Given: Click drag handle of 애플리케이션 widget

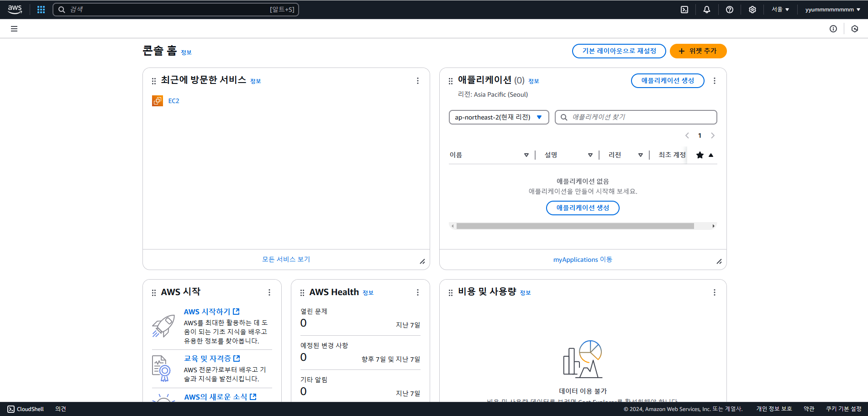Looking at the screenshot, I should 451,81.
